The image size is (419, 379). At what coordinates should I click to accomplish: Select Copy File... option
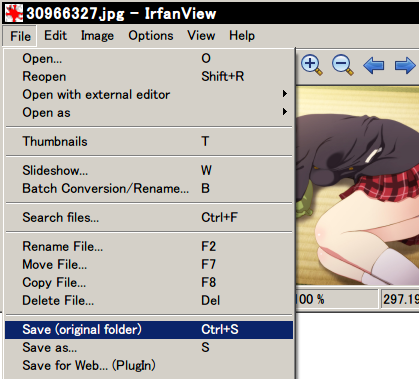coord(149,282)
